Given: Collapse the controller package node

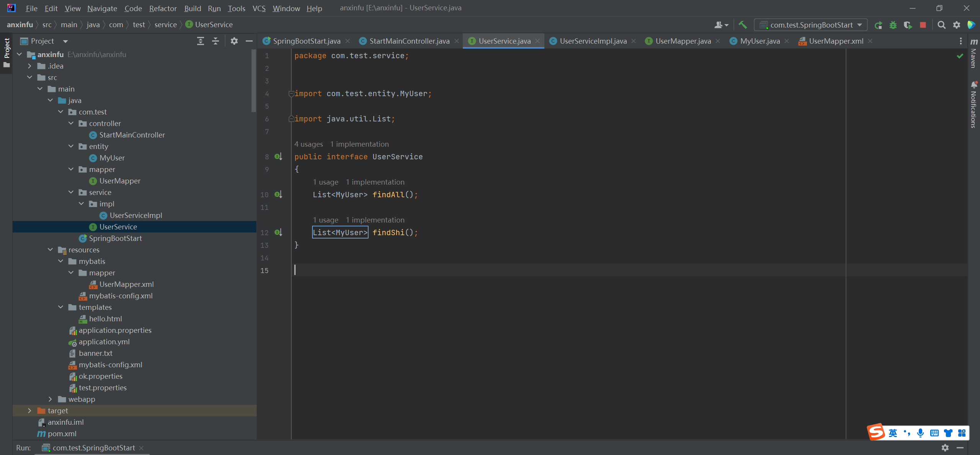Looking at the screenshot, I should click(71, 123).
